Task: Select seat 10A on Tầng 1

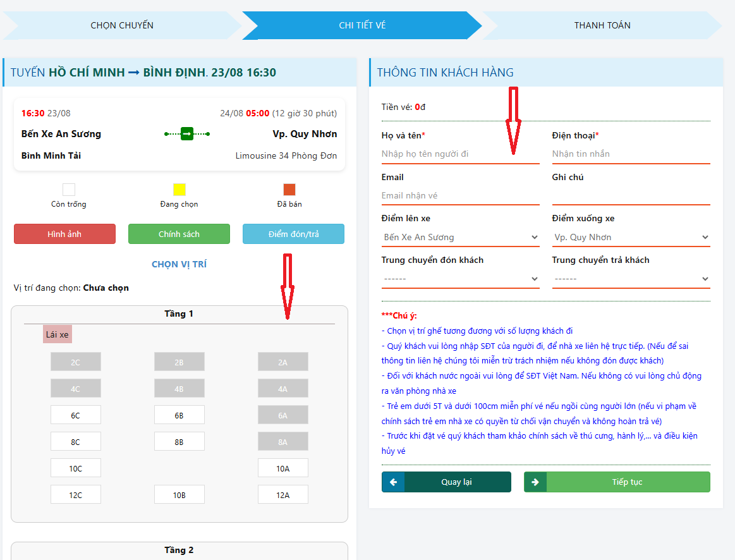Action: click(x=282, y=468)
